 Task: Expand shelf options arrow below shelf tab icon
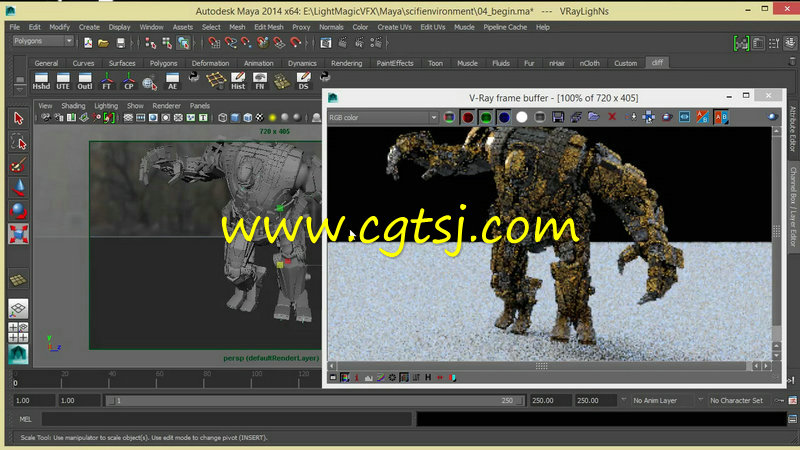tap(20, 89)
